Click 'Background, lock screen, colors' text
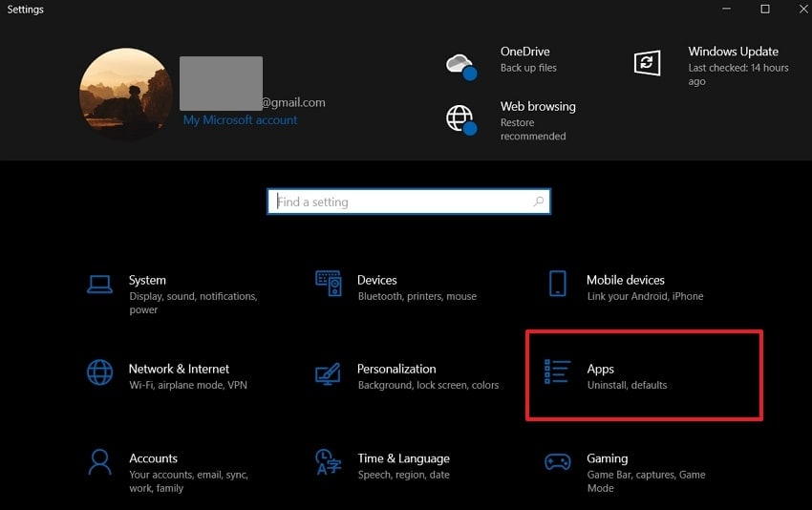 [x=428, y=385]
